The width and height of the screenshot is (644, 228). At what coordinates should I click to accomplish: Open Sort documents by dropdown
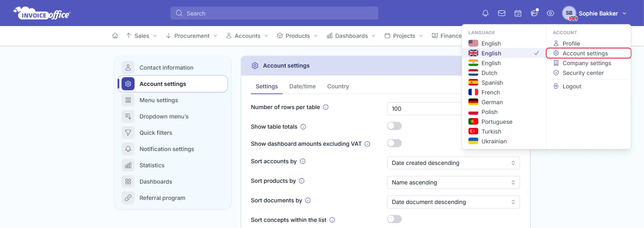[453, 202]
